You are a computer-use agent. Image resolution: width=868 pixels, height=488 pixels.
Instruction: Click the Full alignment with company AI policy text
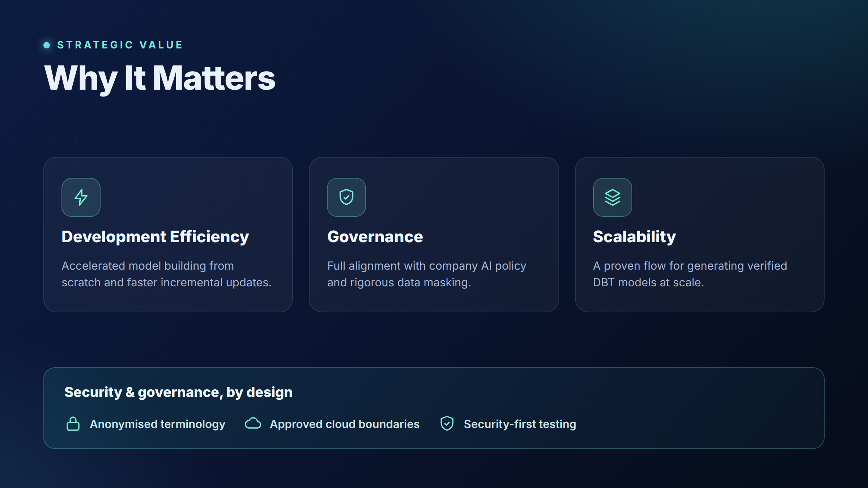coord(427,274)
